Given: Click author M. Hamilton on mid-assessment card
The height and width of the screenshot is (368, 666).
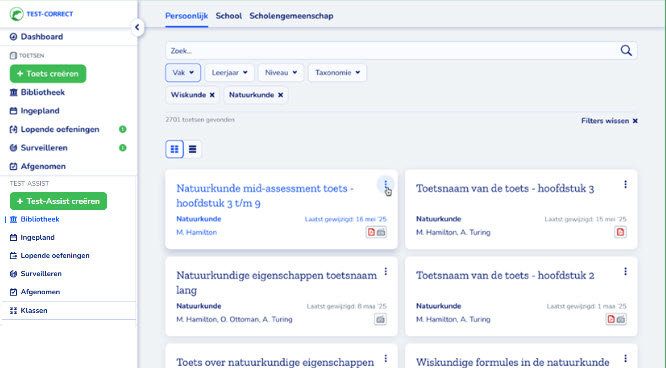Looking at the screenshot, I should [x=197, y=232].
